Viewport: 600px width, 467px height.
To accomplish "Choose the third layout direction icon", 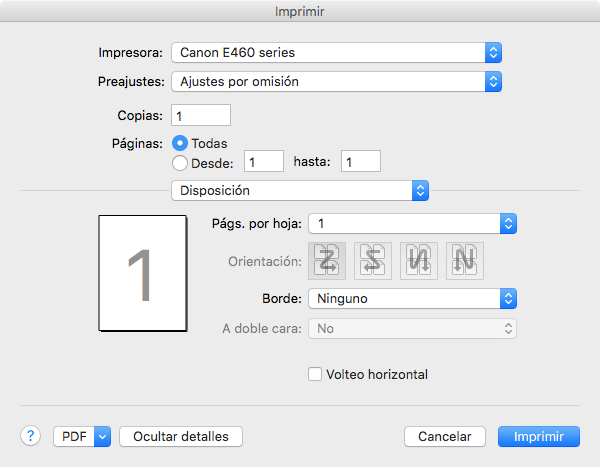I will point(418,261).
